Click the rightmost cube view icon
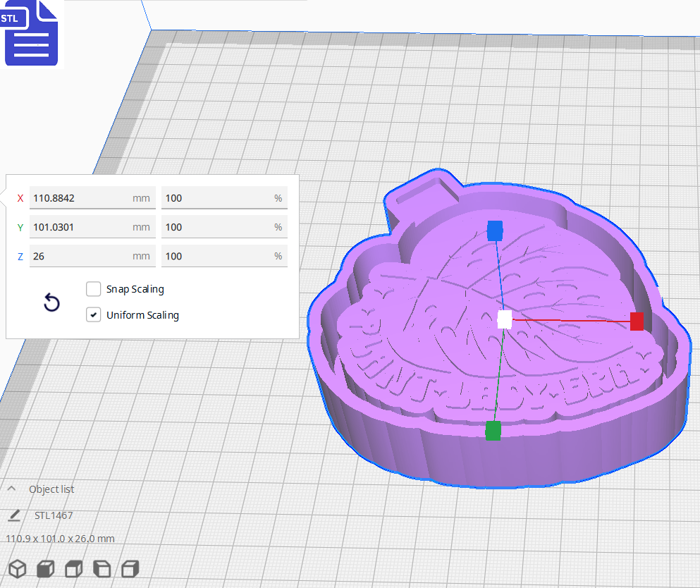This screenshot has width=700, height=588. point(130,568)
